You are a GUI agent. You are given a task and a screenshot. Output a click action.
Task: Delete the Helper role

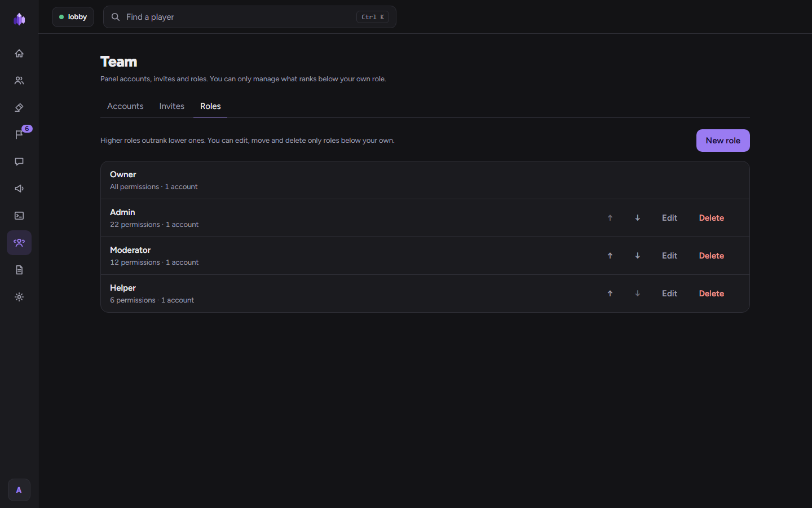(x=712, y=294)
